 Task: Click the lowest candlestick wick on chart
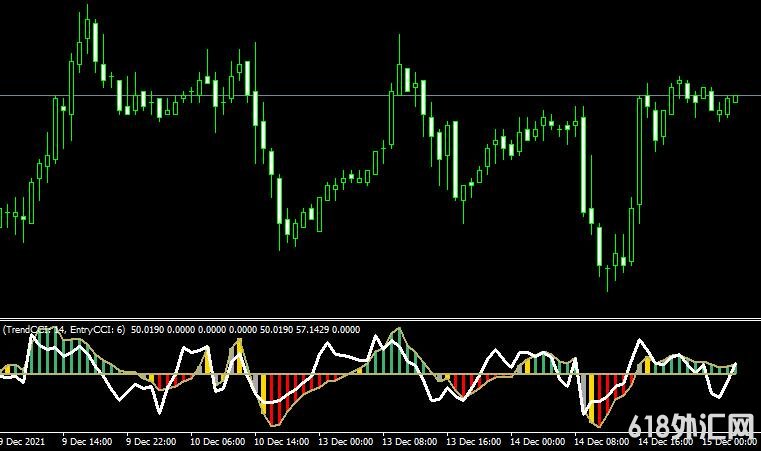(608, 282)
